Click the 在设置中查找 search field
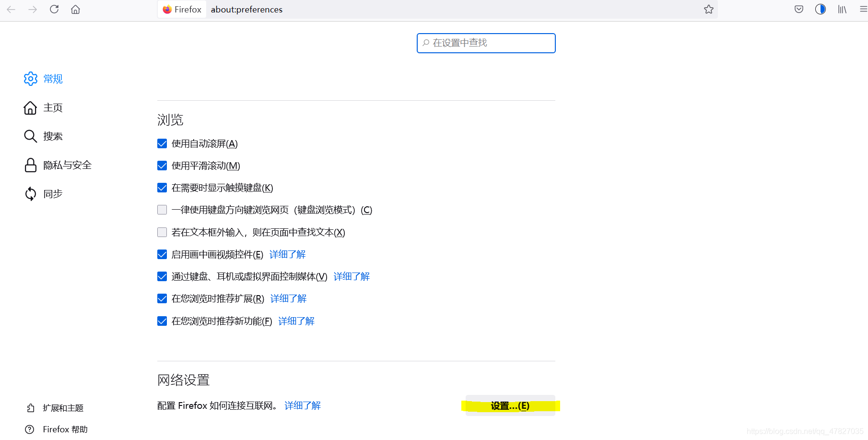The image size is (868, 440). coord(486,43)
